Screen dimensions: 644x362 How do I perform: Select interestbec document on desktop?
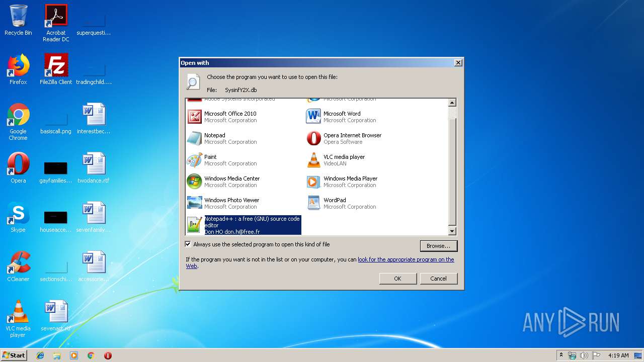(94, 119)
